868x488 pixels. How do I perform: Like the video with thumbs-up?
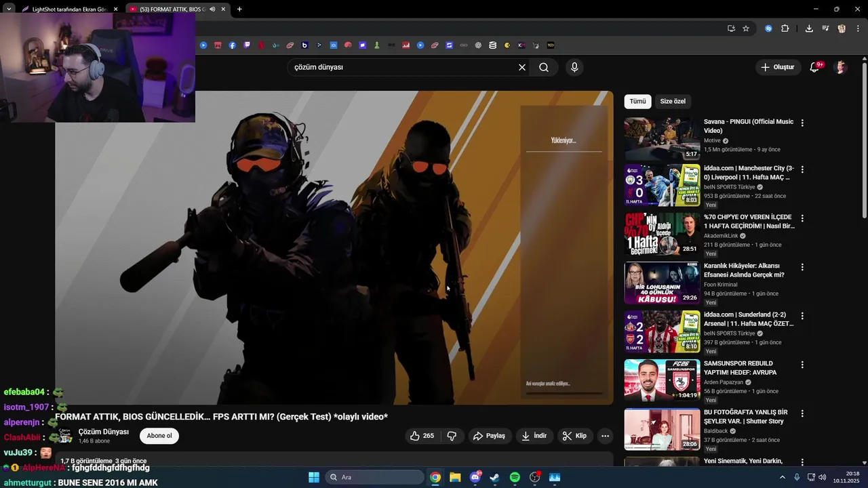(422, 436)
